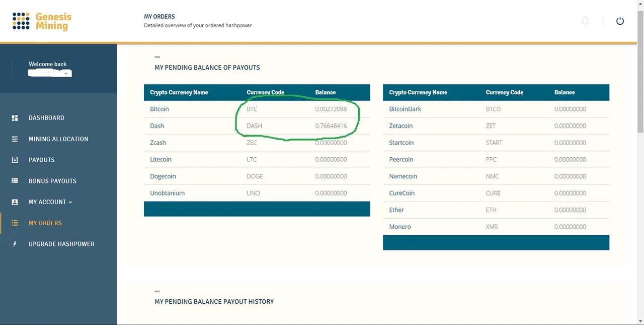Click the BTC currency code
This screenshot has width=644, height=325.
pyautogui.click(x=252, y=109)
